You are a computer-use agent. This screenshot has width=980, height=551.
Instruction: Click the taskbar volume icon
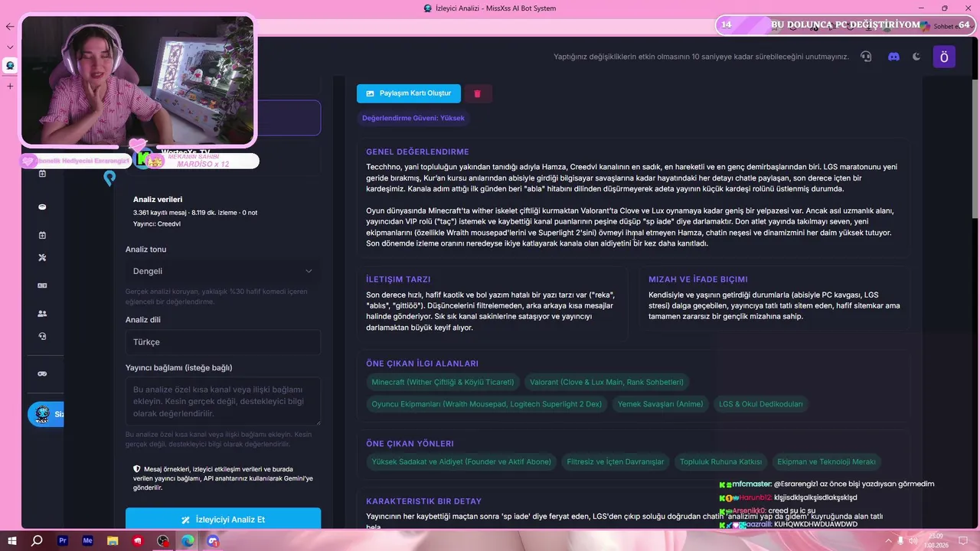(913, 541)
